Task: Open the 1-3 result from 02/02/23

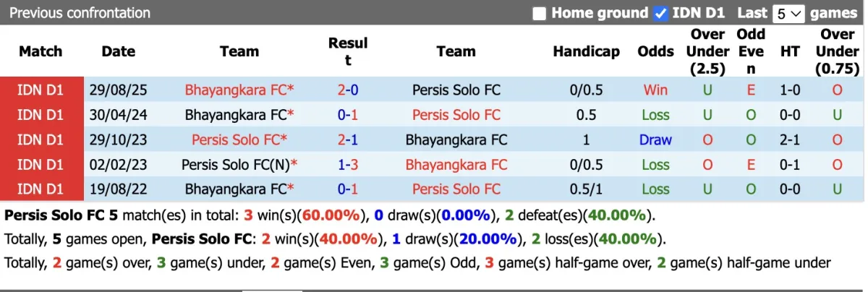Action: click(x=348, y=165)
